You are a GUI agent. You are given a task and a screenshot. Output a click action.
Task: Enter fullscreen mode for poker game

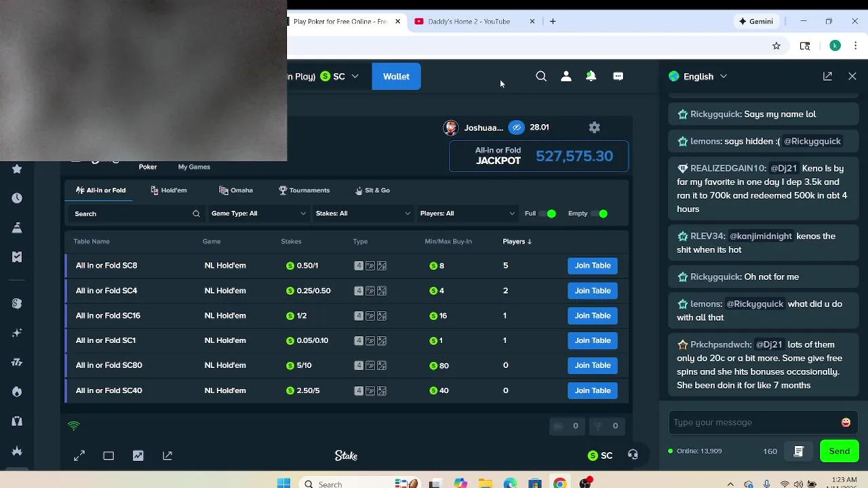[x=79, y=455]
